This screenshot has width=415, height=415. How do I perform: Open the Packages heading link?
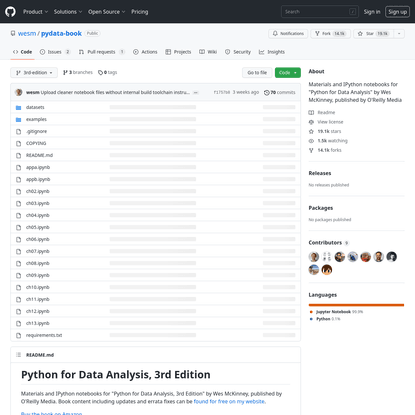(x=321, y=208)
